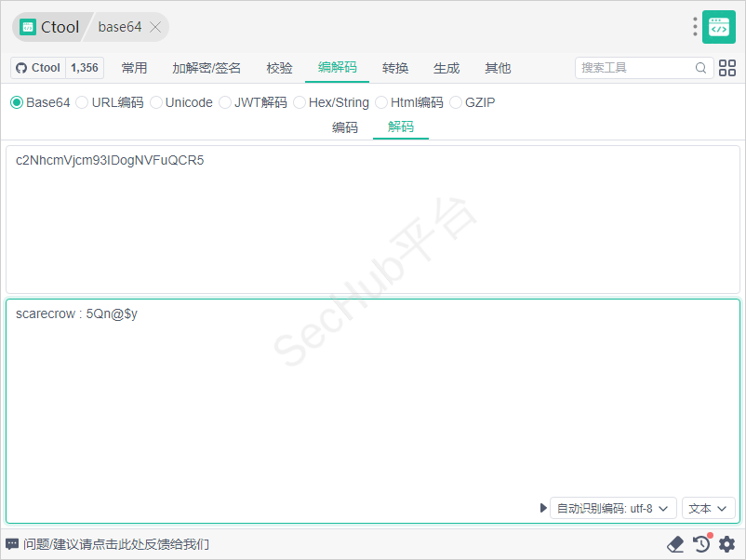Switch to the 编码 encode tab
The width and height of the screenshot is (746, 560).
[x=345, y=127]
